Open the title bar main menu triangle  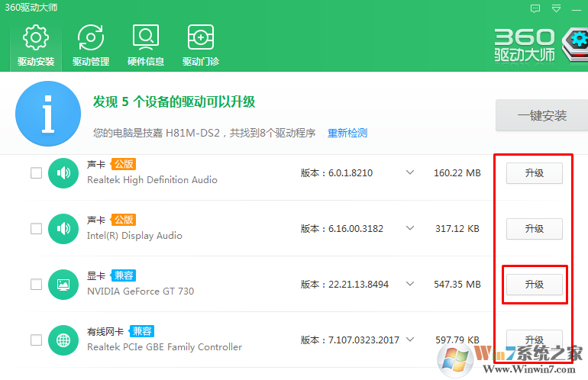click(557, 8)
